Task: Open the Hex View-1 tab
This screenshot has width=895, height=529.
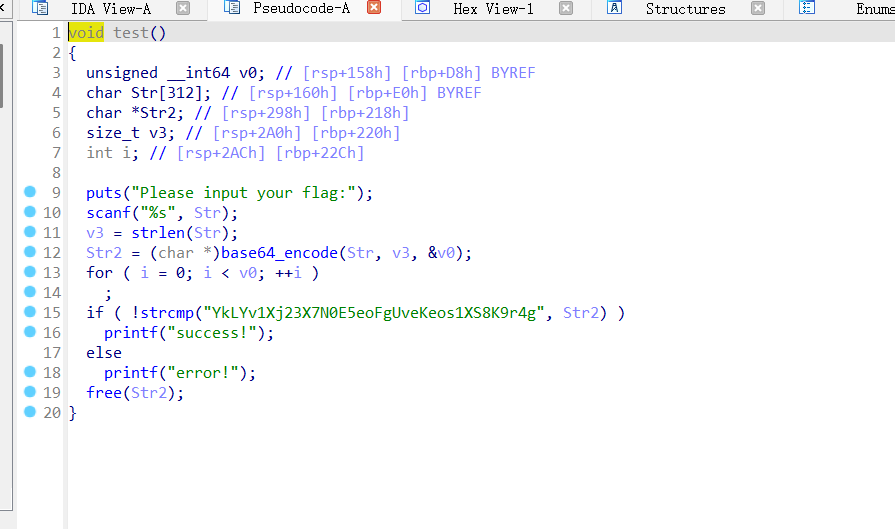Action: coord(493,9)
